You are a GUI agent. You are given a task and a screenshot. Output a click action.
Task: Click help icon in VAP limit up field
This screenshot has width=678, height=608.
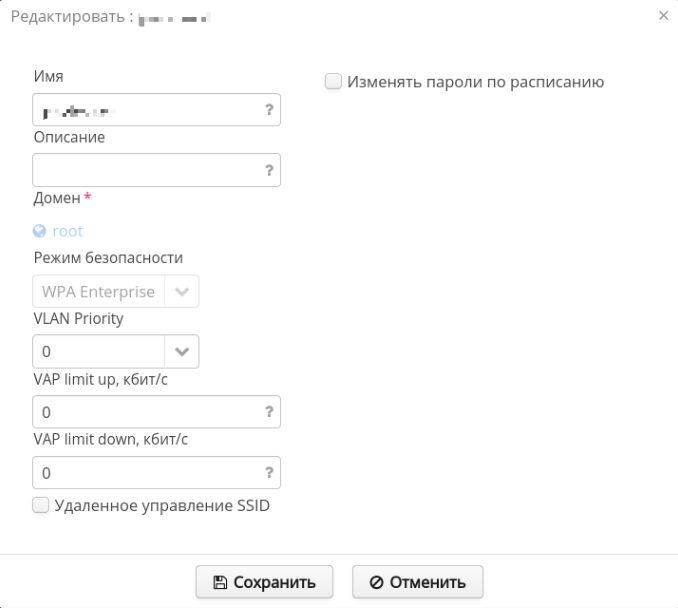click(x=269, y=411)
